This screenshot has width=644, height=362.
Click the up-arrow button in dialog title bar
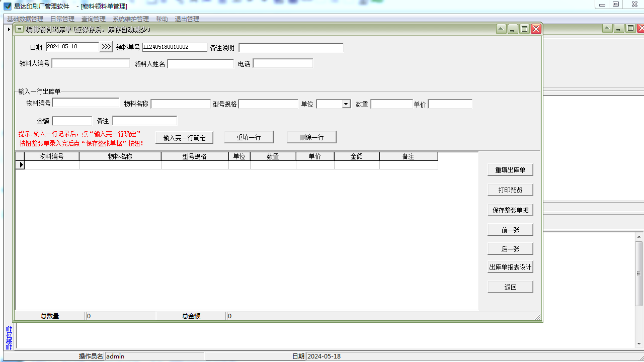coord(501,29)
